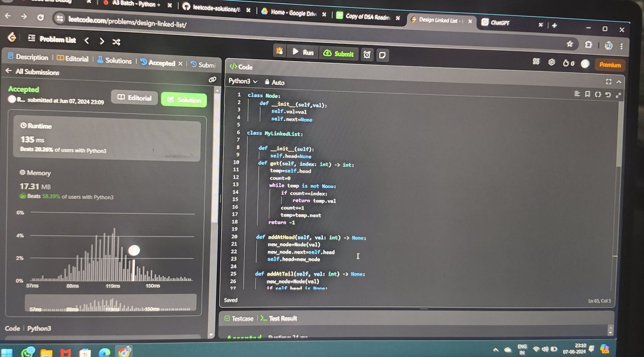
Task: Open the Test Result tab
Action: [x=279, y=318]
